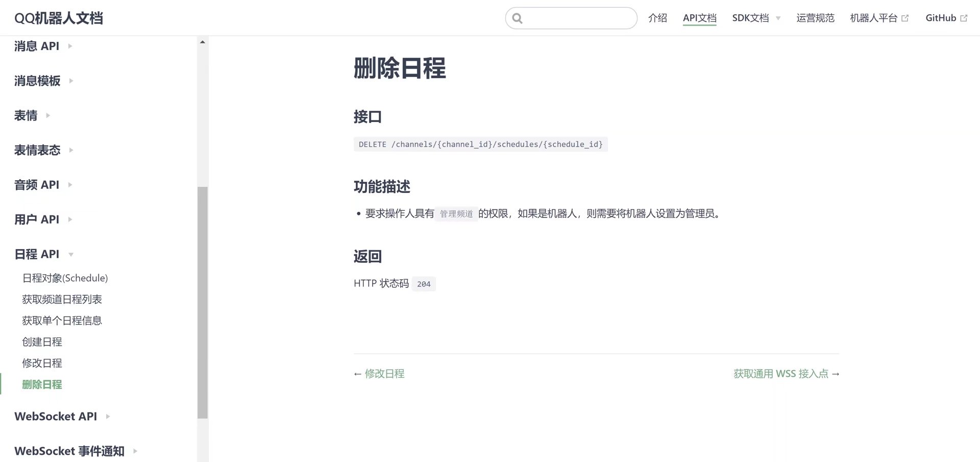This screenshot has height=462, width=980.
Task: Open the 介绍 navigation tab
Action: [x=657, y=18]
